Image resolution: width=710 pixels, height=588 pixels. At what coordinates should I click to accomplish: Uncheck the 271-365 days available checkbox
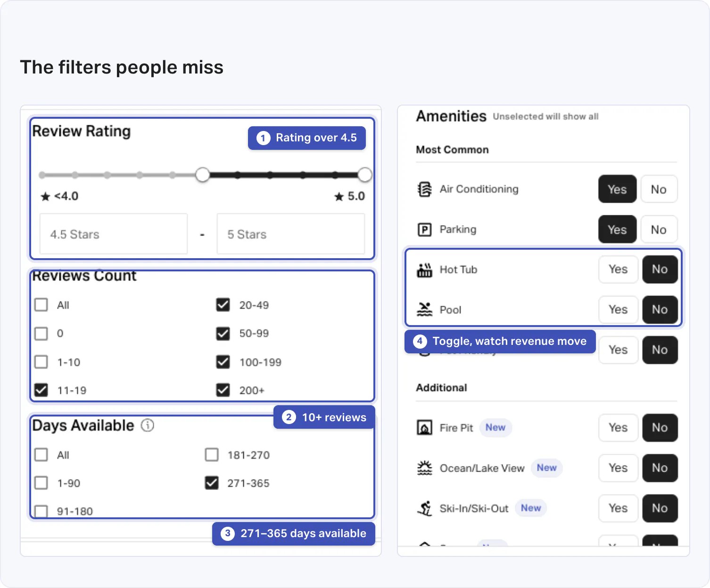point(212,483)
